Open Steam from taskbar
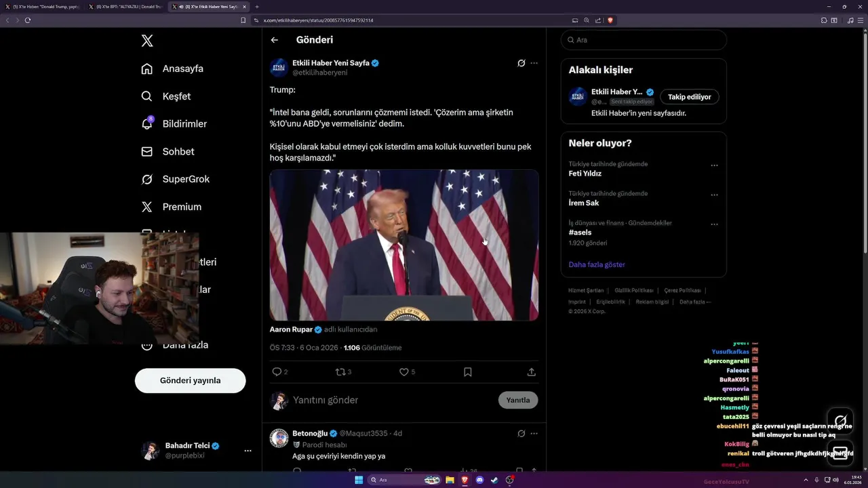Viewport: 868px width, 488px height. (x=494, y=480)
